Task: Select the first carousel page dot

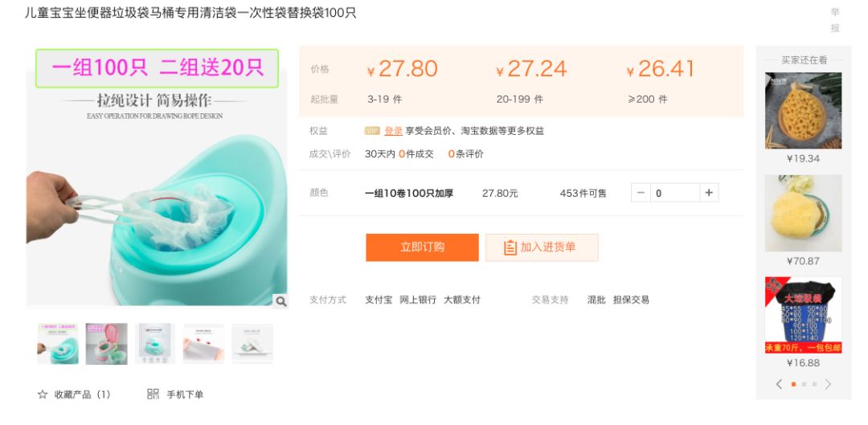Action: tap(793, 384)
